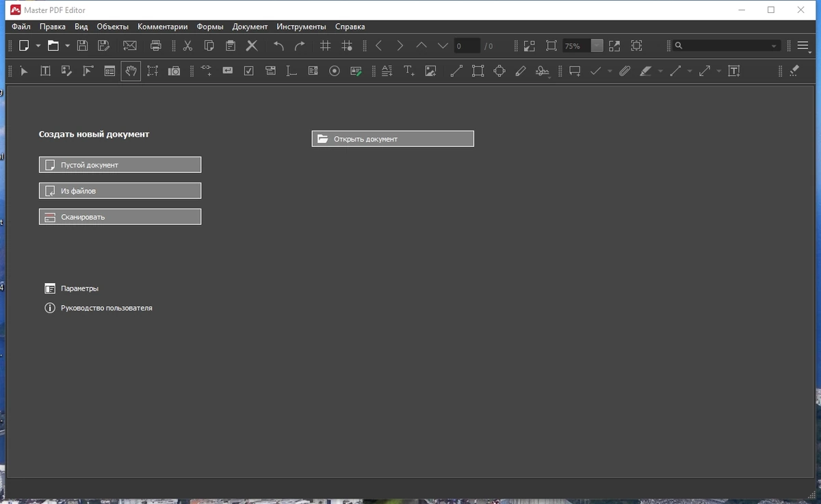821x504 pixels.
Task: Insert a Radio button form field tool
Action: [335, 70]
